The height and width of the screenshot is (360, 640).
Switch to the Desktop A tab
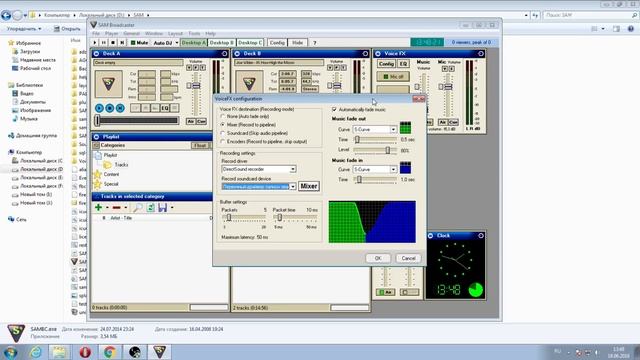193,42
